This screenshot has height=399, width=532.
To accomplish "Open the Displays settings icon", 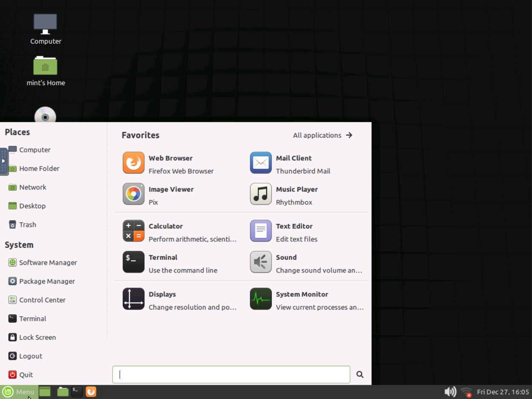I will click(133, 299).
